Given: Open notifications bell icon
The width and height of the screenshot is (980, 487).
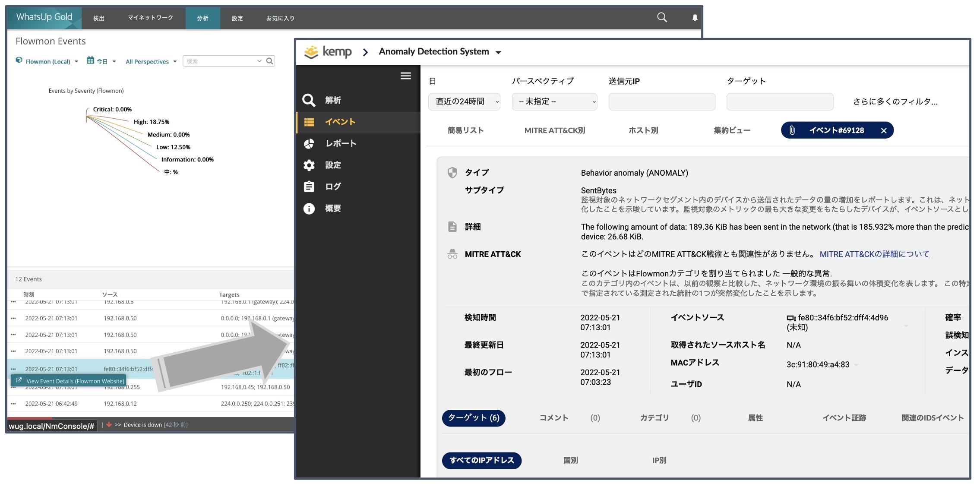Looking at the screenshot, I should click(x=695, y=18).
